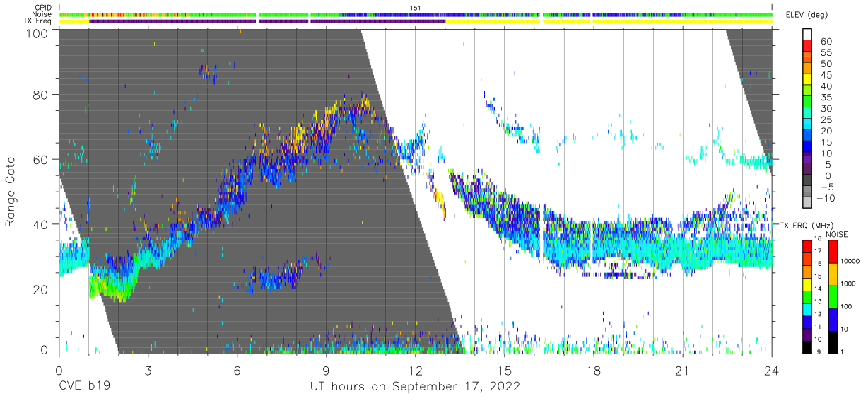Click NOISE legend value 1000
868x401 pixels.
pos(848,284)
